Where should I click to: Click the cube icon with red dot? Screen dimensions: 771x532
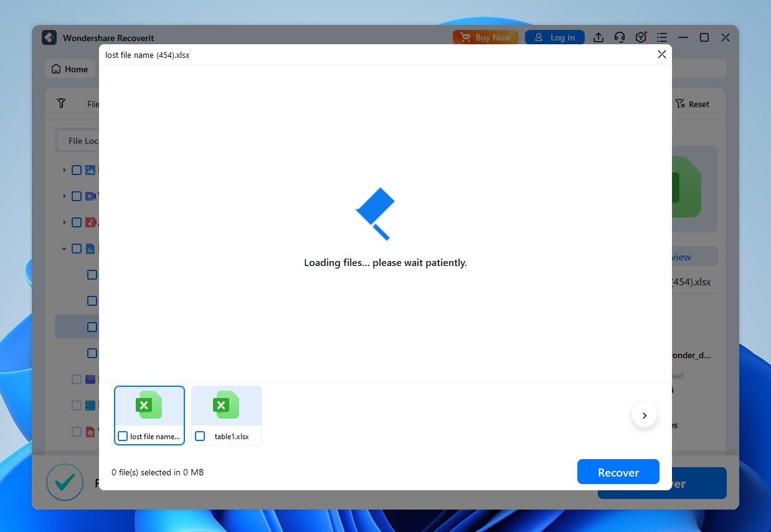click(x=641, y=37)
